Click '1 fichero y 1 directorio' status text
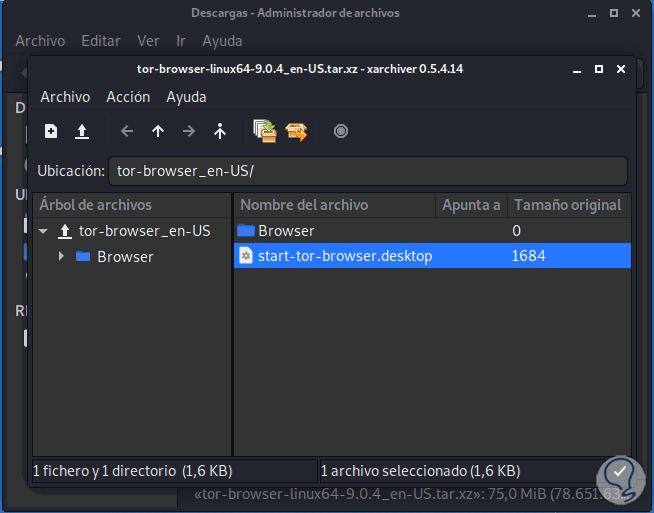The height and width of the screenshot is (513, 654). click(133, 471)
